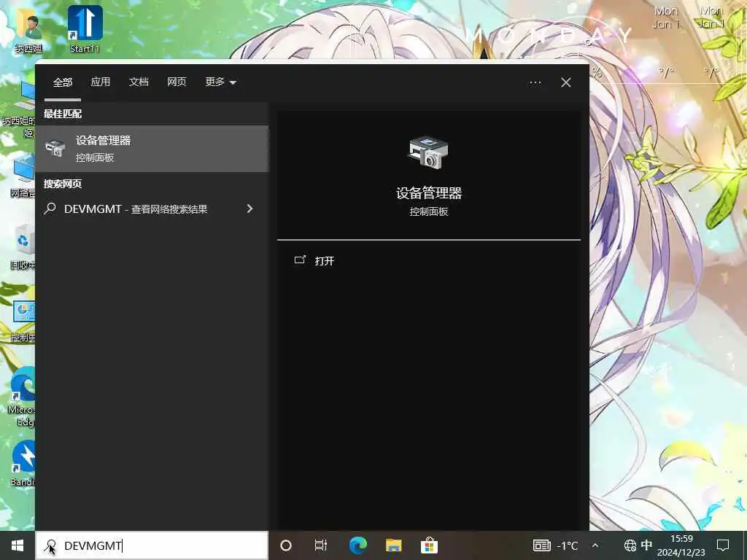This screenshot has width=747, height=560.
Task: Open the notification center icon
Action: tap(723, 545)
